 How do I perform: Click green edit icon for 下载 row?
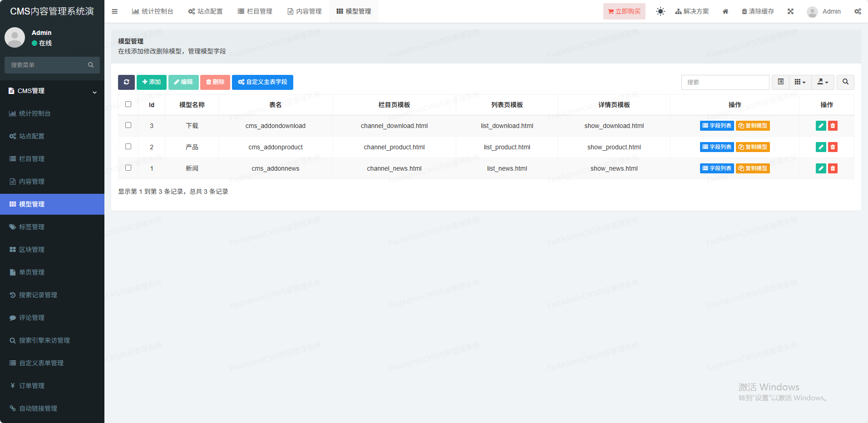click(x=820, y=126)
